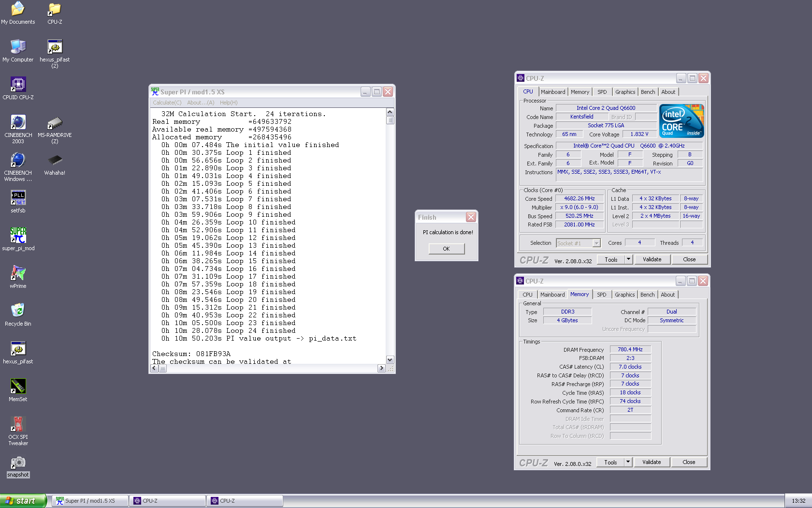
Task: Open About tab in lower CPU-Z window
Action: click(x=668, y=295)
